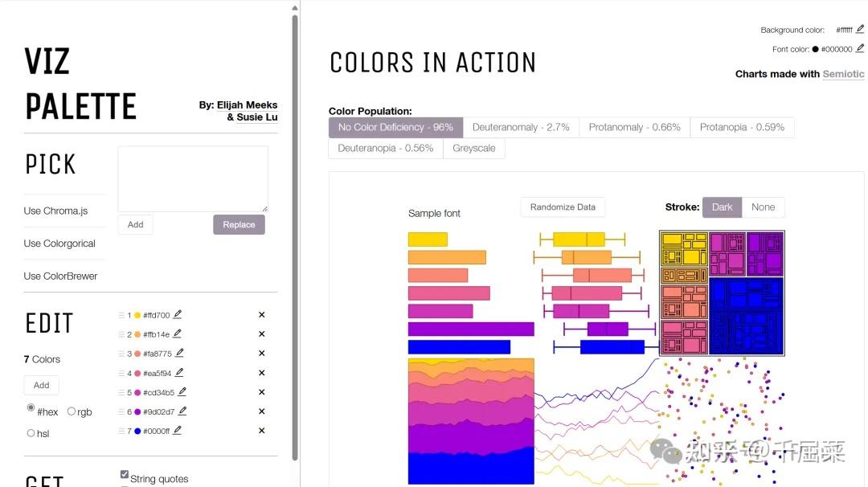
Task: Toggle the String quotes checkbox
Action: pos(125,475)
